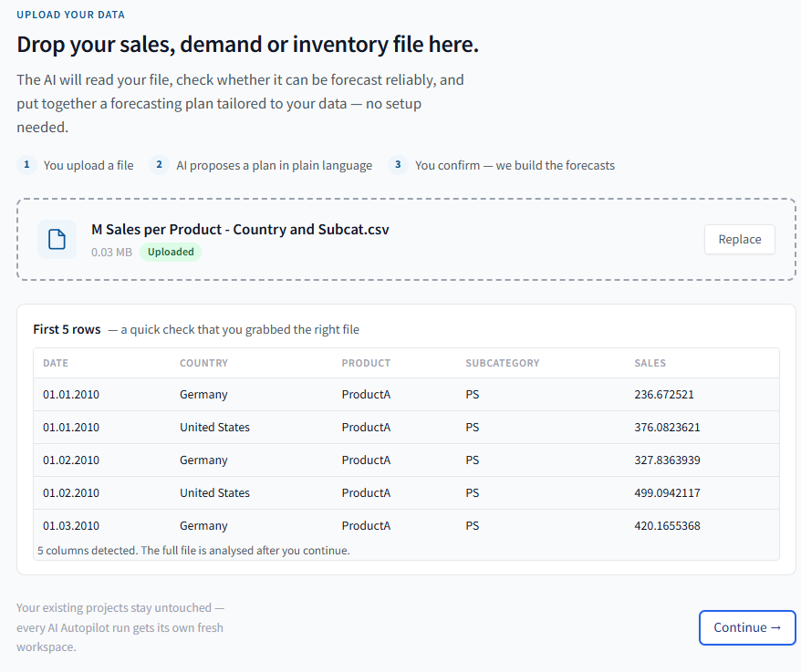Viewport: 801px width, 672px height.
Task: Click the SUBCATEGORY column header
Action: click(502, 363)
